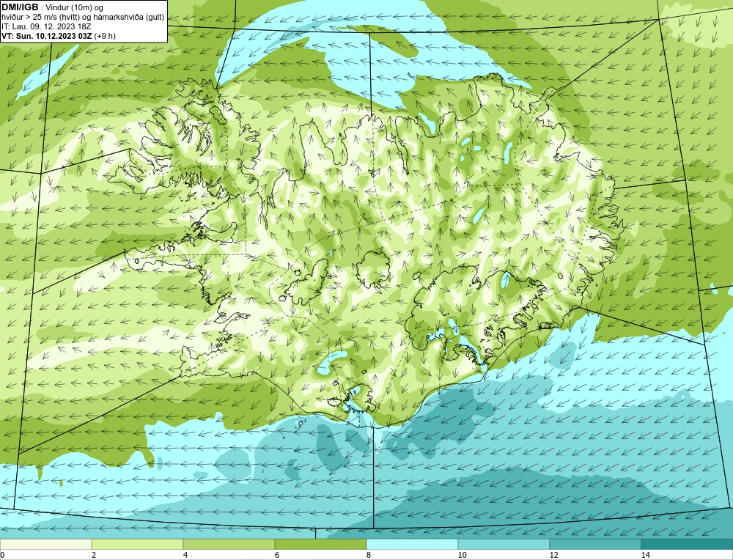Click the 'VT: Sun. 10.12.2023 03Z' text

(x=47, y=36)
